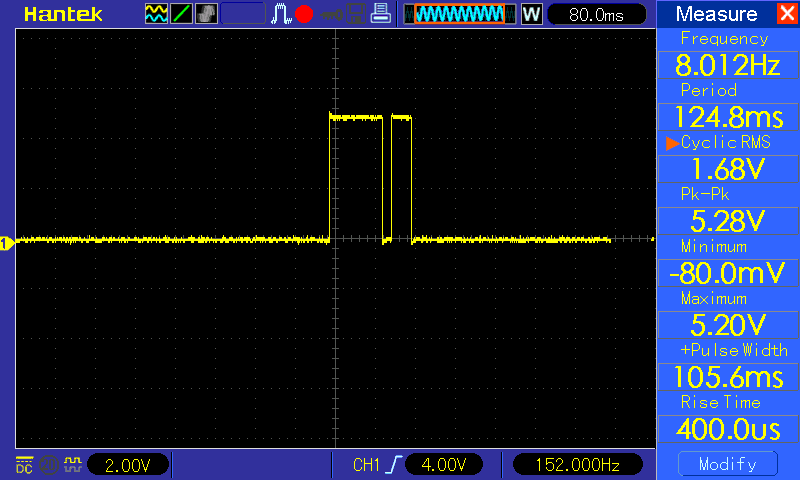Select the Maximum 5.20V measurement
Screen dimensions: 800x480
point(728,325)
